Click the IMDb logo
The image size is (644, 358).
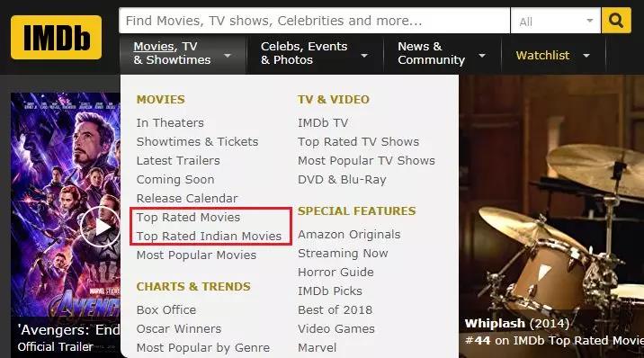click(x=57, y=38)
